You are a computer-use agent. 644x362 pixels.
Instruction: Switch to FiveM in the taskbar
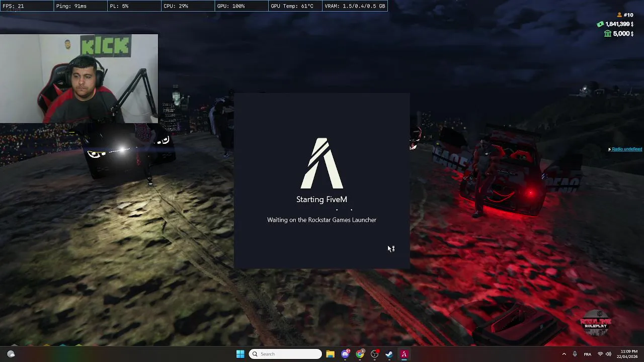pos(404,354)
